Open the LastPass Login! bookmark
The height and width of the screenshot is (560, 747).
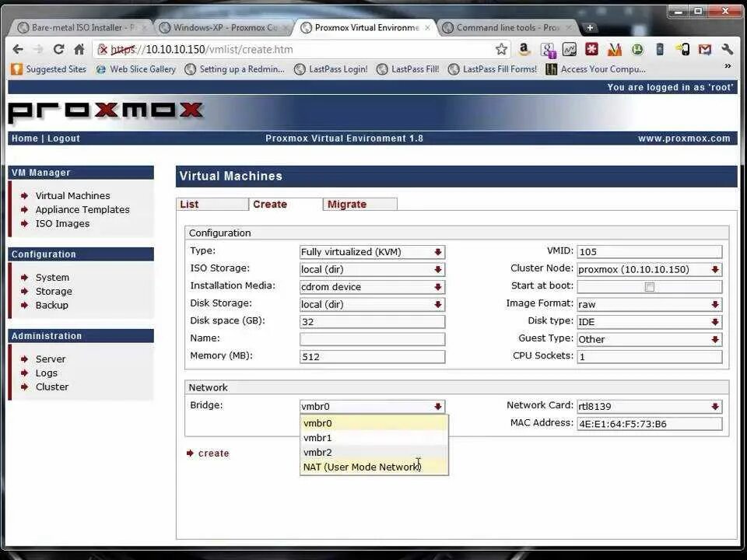331,69
